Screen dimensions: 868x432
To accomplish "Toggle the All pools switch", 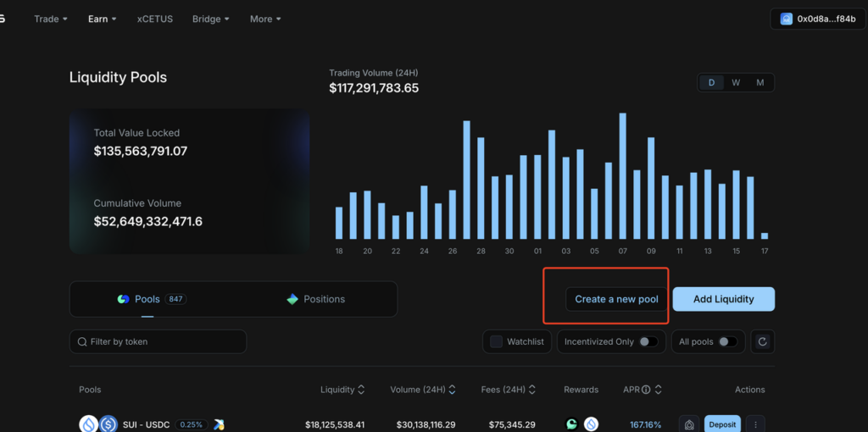I will point(728,342).
